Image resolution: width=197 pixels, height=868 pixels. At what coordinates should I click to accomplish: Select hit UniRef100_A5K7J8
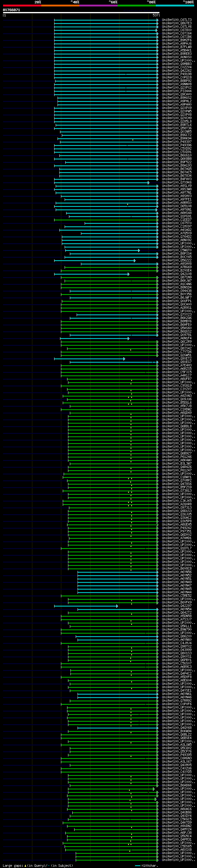[177, 406]
